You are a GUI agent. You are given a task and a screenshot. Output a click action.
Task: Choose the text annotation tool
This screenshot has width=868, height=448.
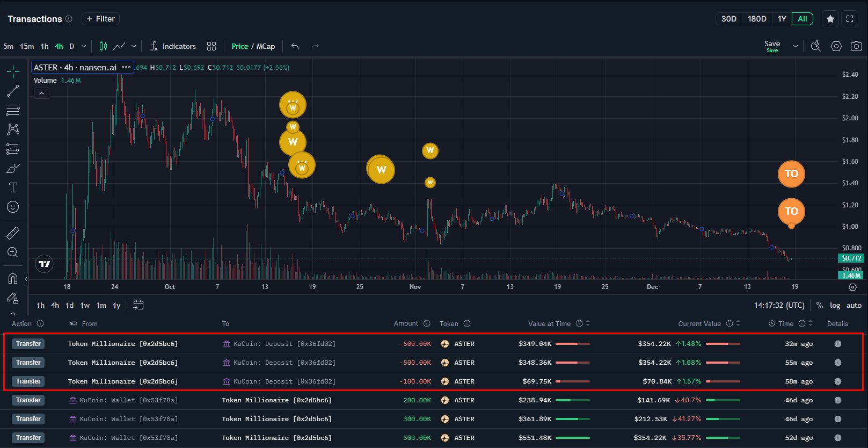(13, 187)
